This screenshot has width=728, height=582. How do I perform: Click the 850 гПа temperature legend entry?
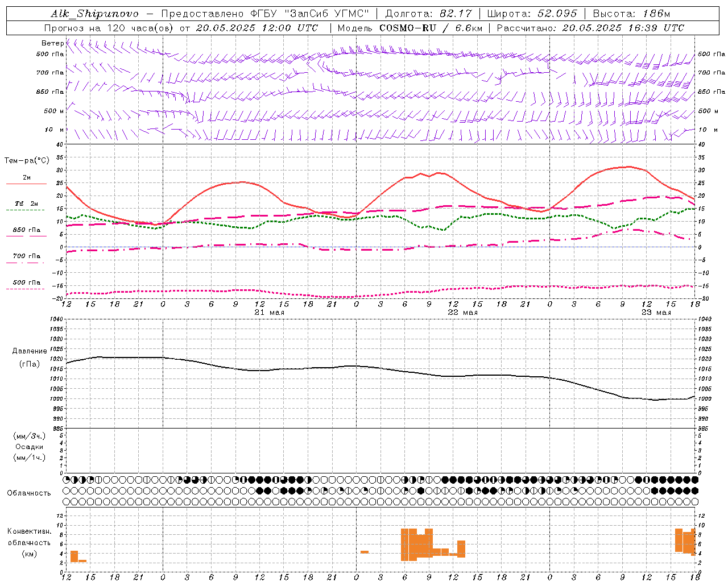pos(26,230)
